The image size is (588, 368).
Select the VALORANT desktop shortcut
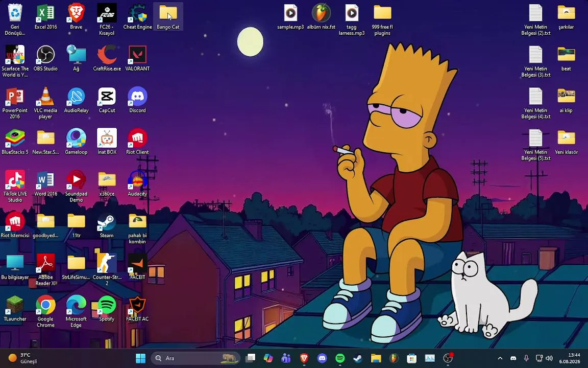tap(138, 58)
